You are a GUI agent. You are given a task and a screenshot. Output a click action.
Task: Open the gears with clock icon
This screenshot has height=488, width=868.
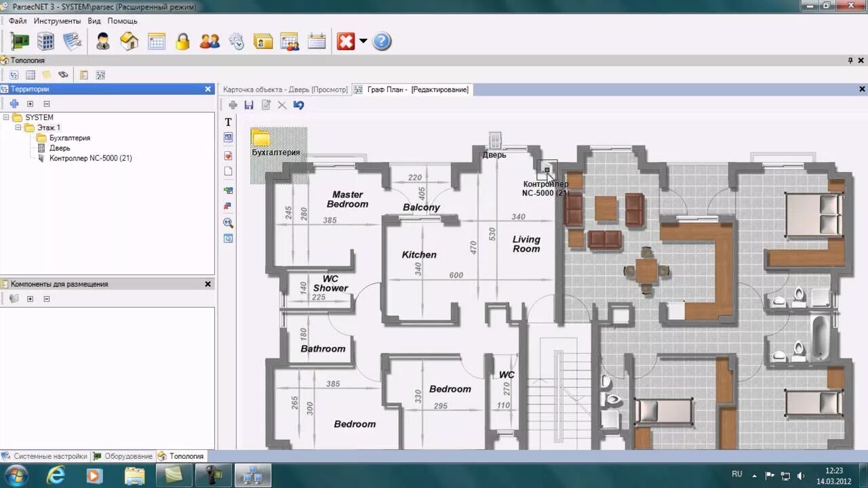coord(236,41)
